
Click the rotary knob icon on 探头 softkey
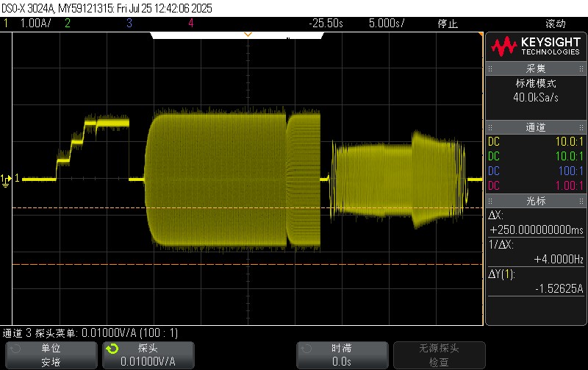tap(111, 348)
